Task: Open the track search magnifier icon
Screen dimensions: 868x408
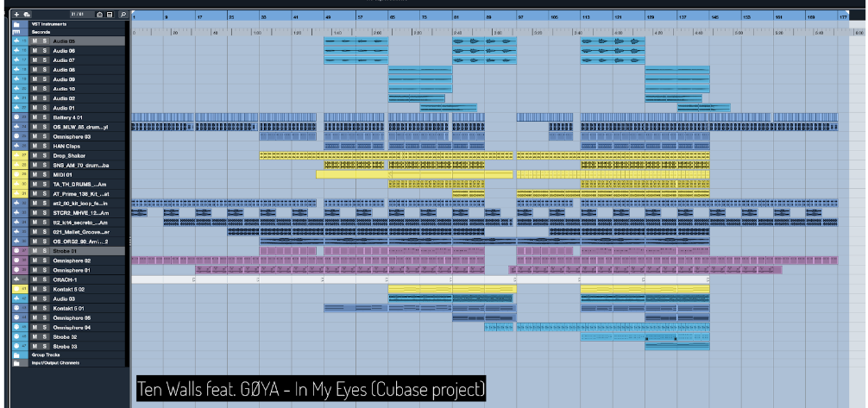Action: click(x=123, y=15)
